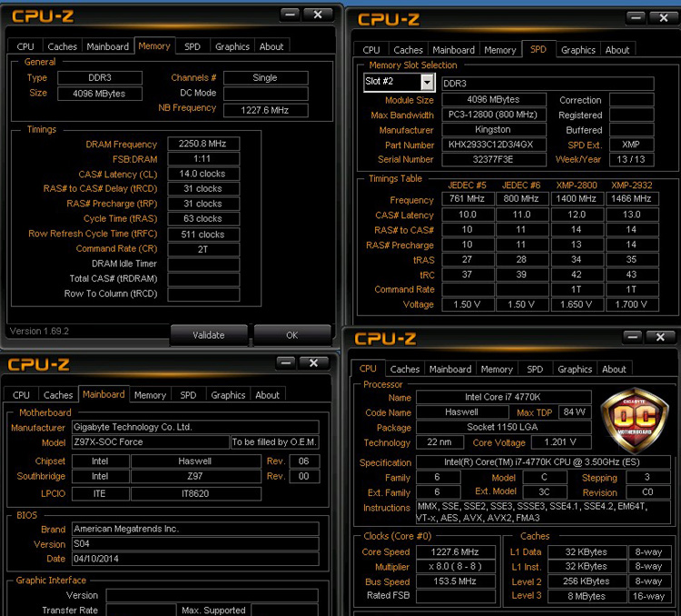Open Graphics tab in Memory window
The image size is (681, 616).
click(232, 46)
